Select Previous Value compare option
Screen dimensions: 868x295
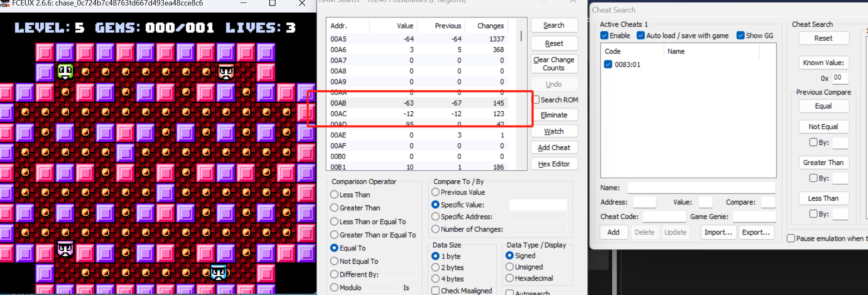435,192
